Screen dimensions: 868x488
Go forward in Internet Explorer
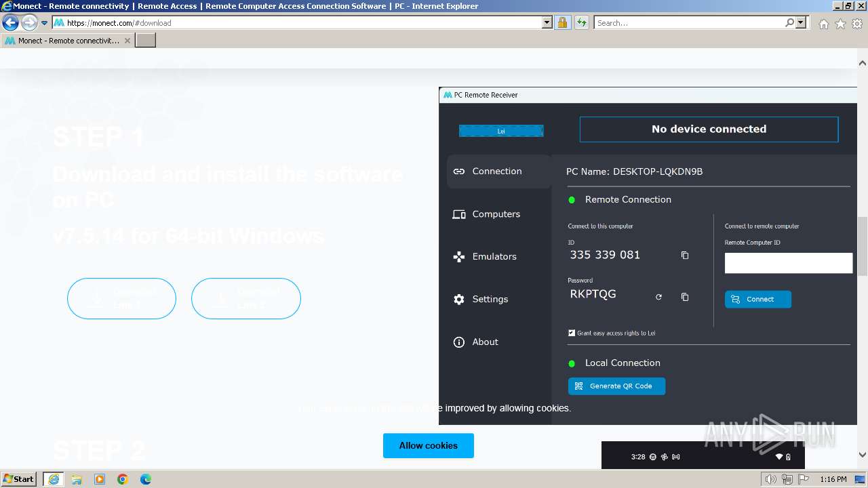[28, 23]
